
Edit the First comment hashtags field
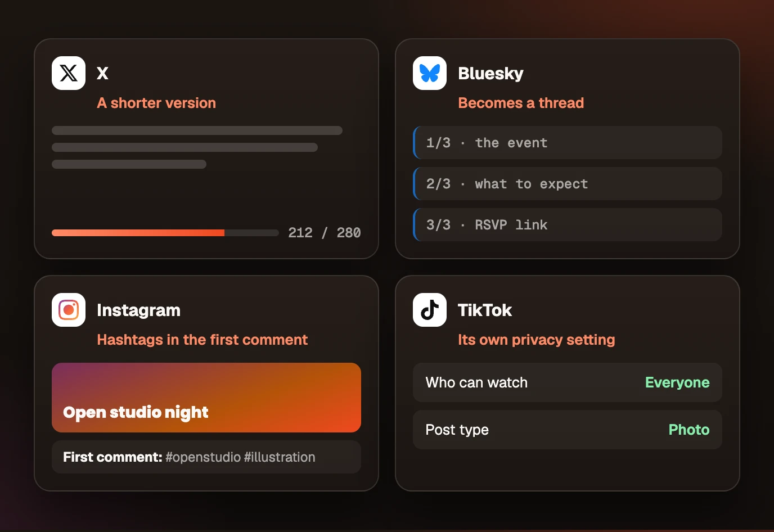(206, 457)
